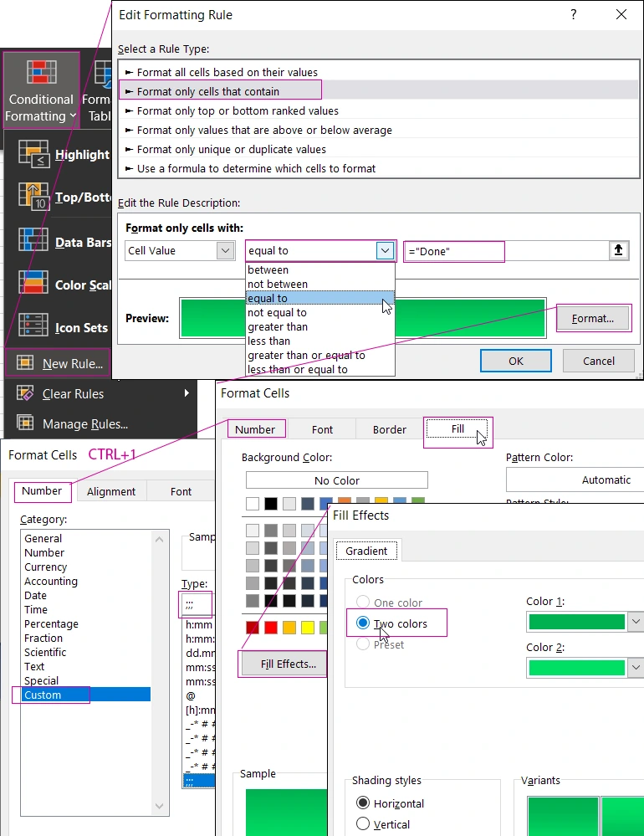
Task: Open the Color 1 dropdown arrow
Action: coord(636,622)
